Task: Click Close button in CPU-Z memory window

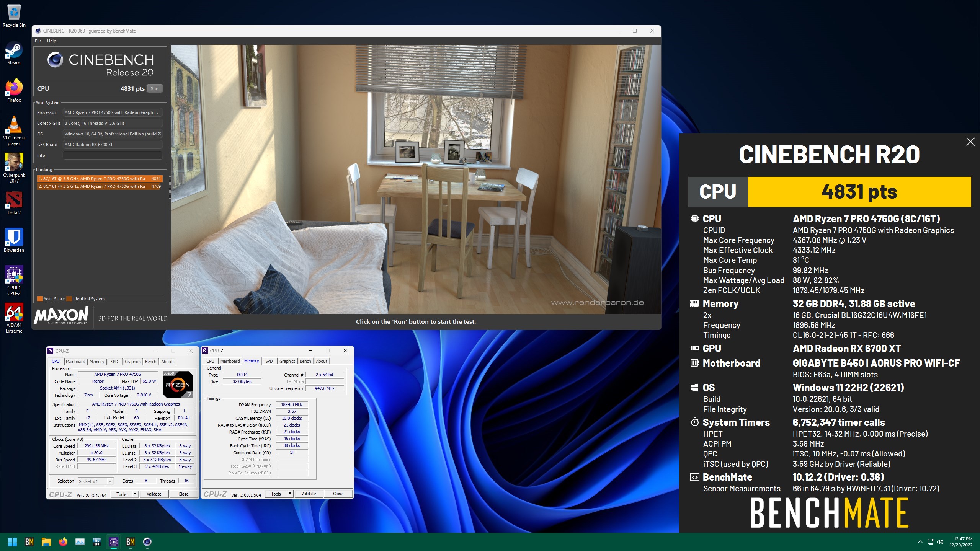Action: click(338, 494)
